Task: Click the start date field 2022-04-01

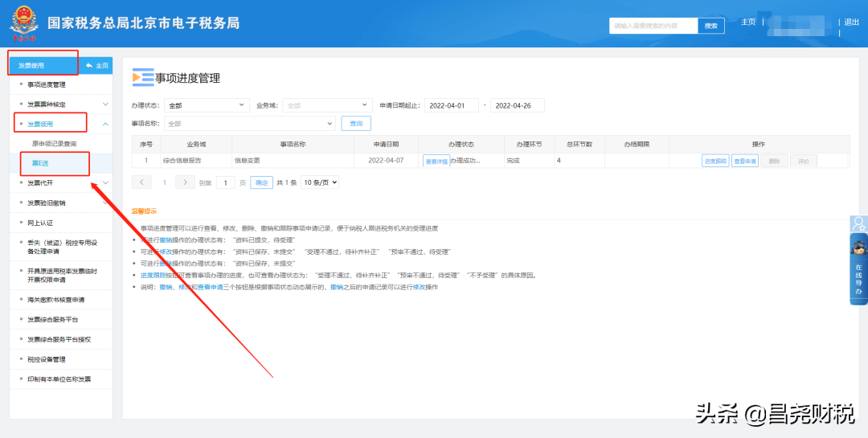Action: click(451, 105)
